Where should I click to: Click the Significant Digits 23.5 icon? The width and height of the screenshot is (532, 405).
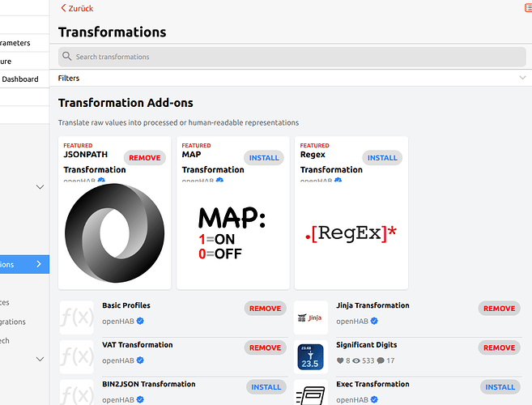[311, 357]
